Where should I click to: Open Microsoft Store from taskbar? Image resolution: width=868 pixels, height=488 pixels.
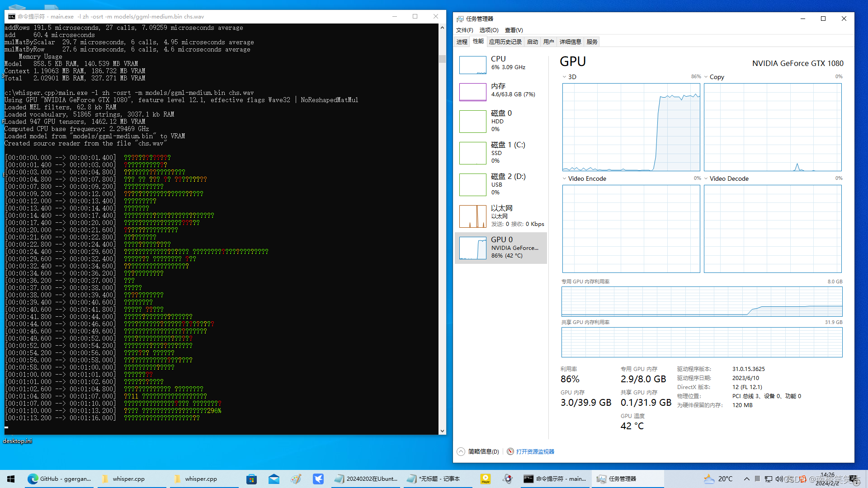(x=251, y=479)
